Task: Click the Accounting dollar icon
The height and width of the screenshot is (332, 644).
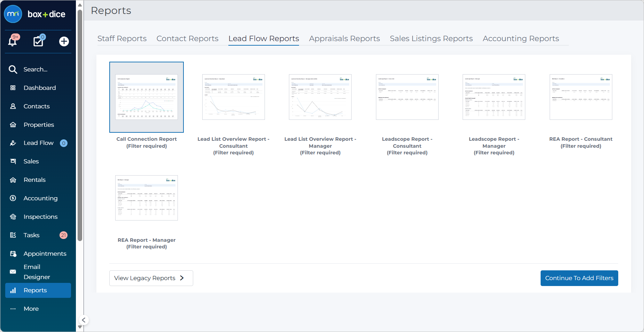Action: point(13,198)
